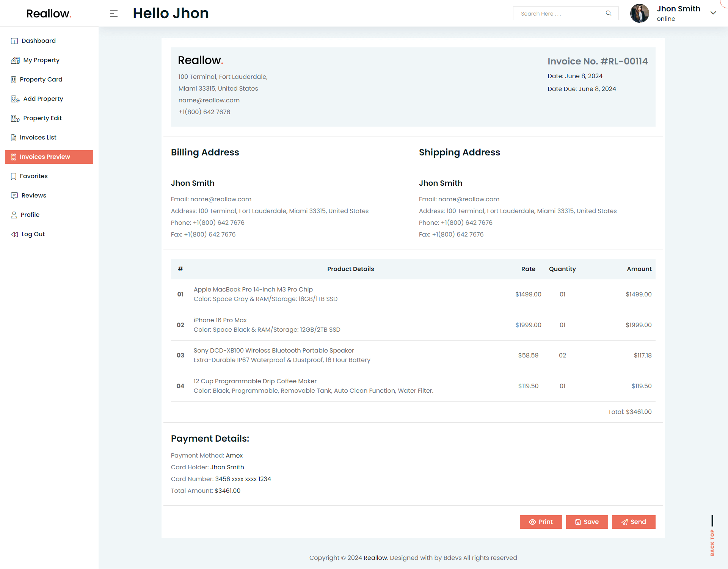Click the Log Out arrow icon
728x569 pixels.
pos(14,234)
